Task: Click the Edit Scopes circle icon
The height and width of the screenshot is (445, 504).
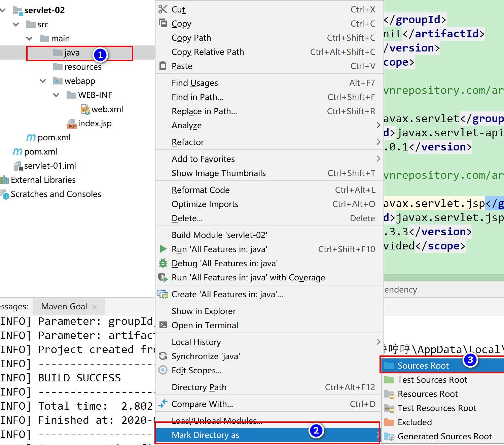Action: (163, 370)
